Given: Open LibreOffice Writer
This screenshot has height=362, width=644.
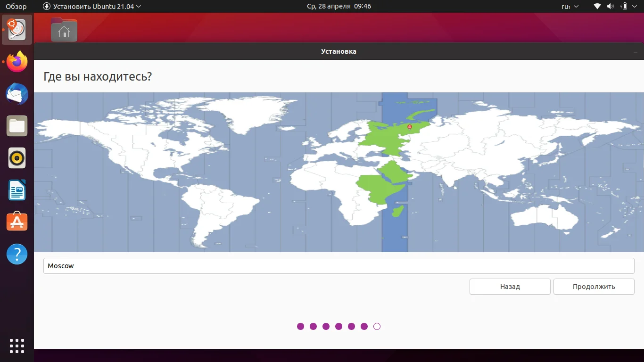Looking at the screenshot, I should click(x=17, y=190).
